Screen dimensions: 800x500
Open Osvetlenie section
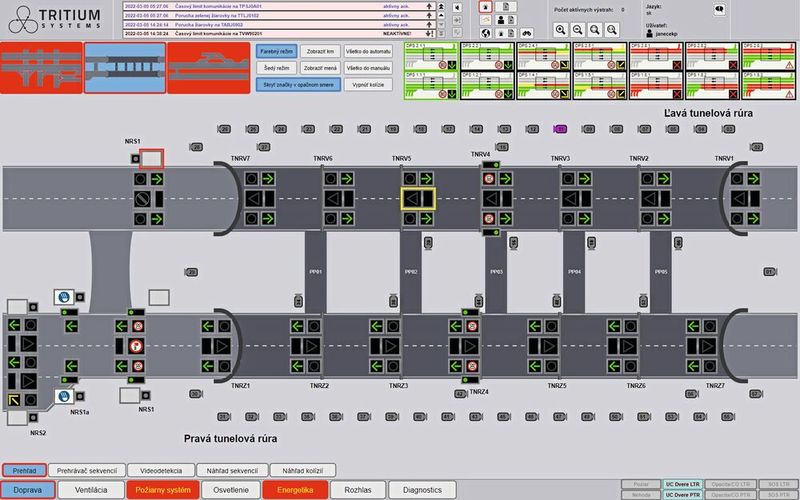[231, 490]
